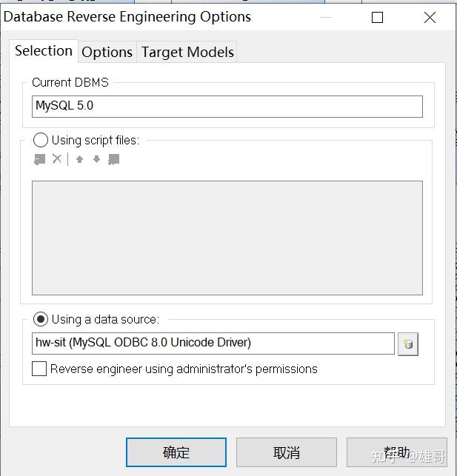Click the 帮助 help button

[x=397, y=452]
